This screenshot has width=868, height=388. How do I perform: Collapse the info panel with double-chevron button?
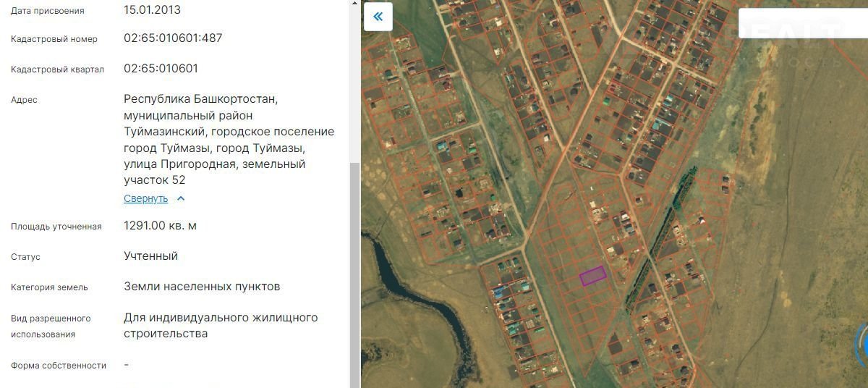(x=378, y=17)
